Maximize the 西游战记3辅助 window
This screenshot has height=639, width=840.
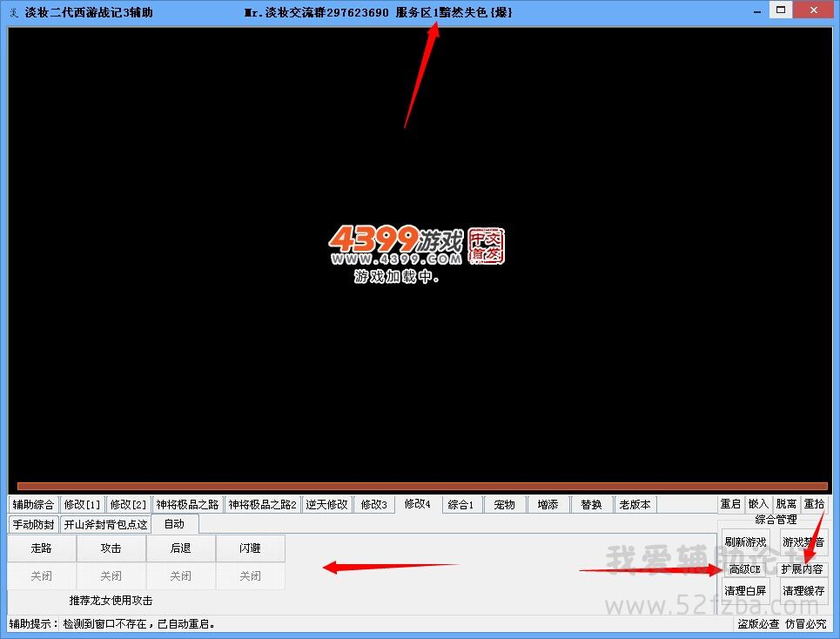[x=781, y=10]
